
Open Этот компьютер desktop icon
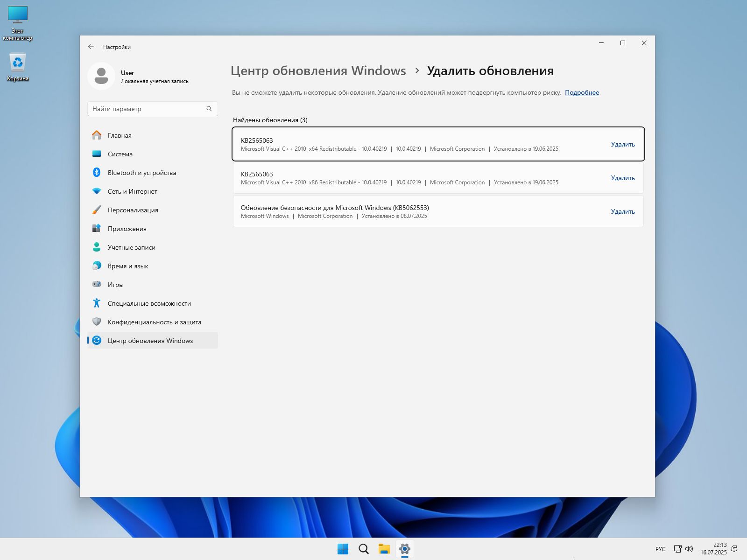click(x=18, y=23)
